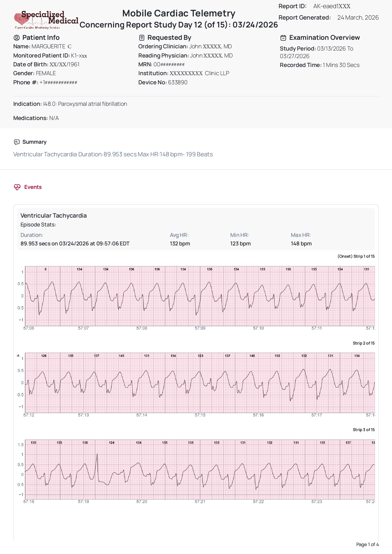Viewport: 392px width, 554px height.
Task: Click the 57:21 time marker on strip 3
Action: pos(200,502)
